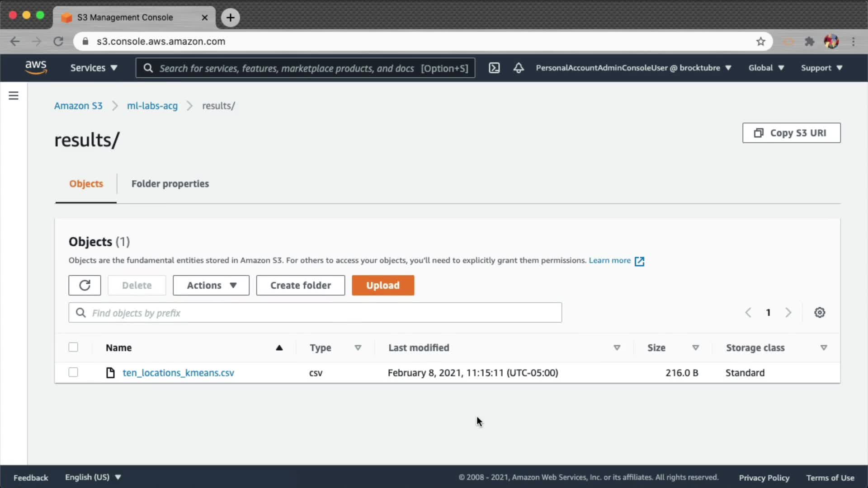Click the AWS logo home icon

tap(36, 67)
